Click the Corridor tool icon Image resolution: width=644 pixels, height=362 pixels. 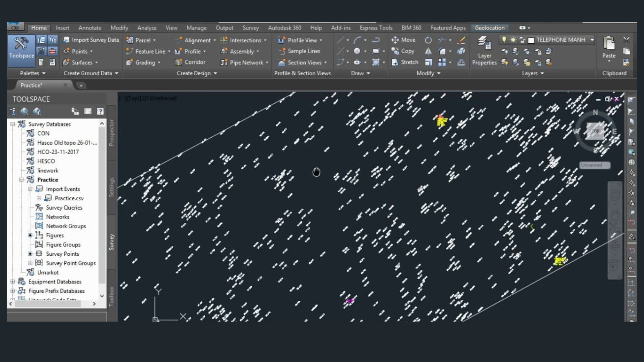[179, 62]
